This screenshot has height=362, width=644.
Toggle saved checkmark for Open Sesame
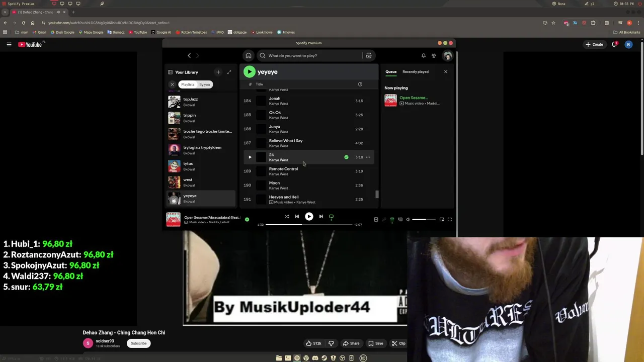247,220
